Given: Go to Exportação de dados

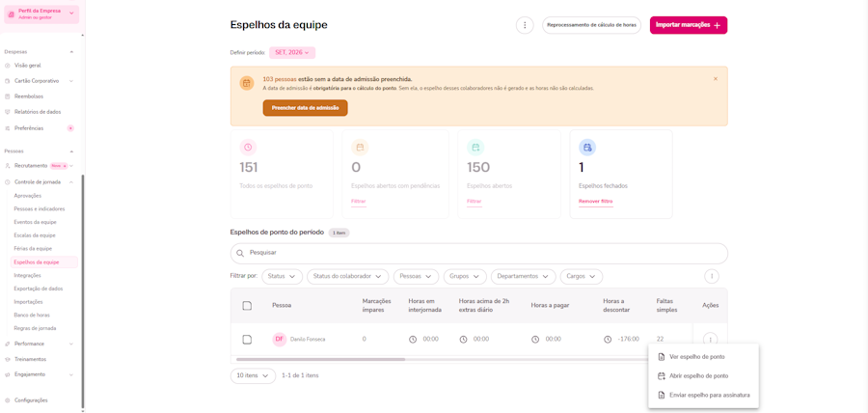Looking at the screenshot, I should point(39,289).
